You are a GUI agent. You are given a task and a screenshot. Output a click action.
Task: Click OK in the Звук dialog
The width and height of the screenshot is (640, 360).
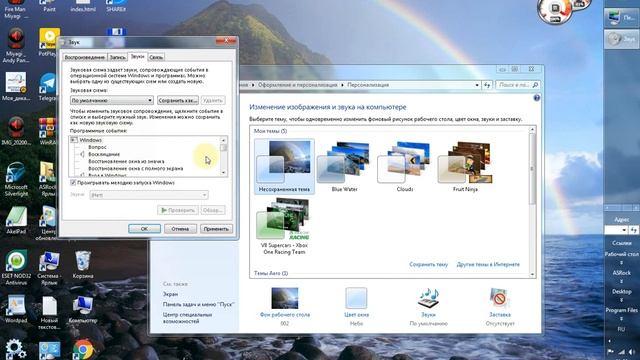tap(144, 229)
